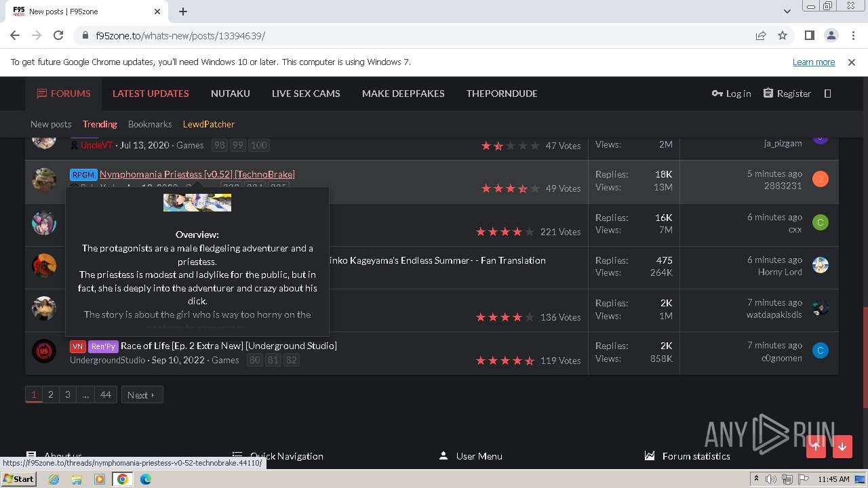Open last poster watdapakisdis profile
Viewport: 868px width, 488px height.
pyautogui.click(x=774, y=314)
